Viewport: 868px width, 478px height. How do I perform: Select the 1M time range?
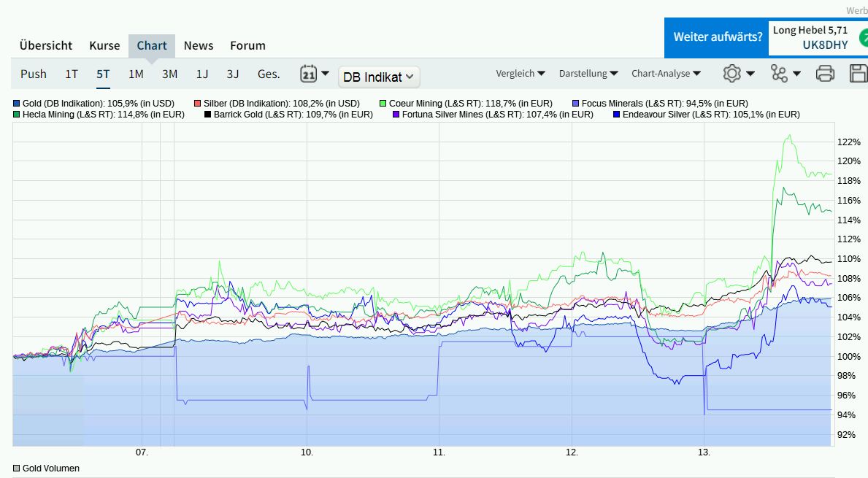[x=134, y=74]
